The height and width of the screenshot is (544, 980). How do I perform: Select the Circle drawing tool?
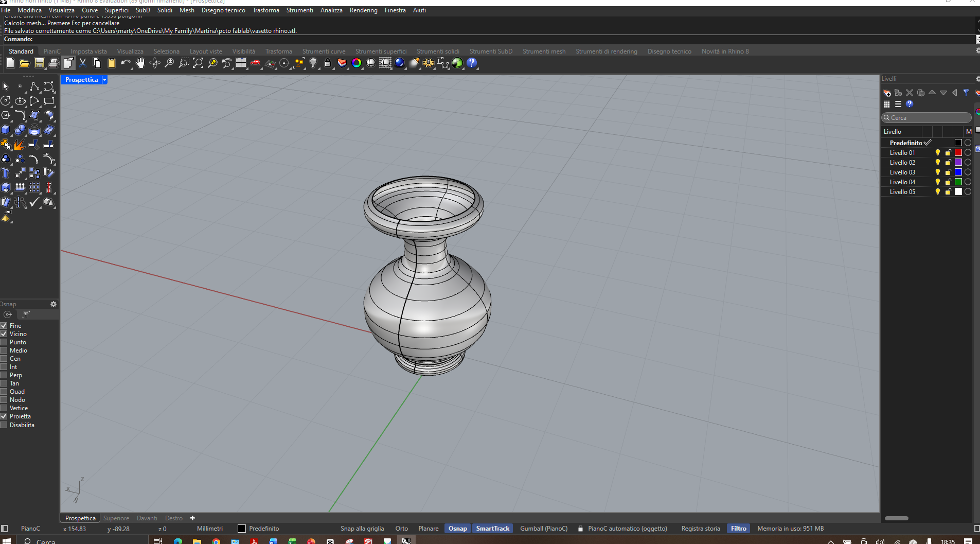coord(6,101)
